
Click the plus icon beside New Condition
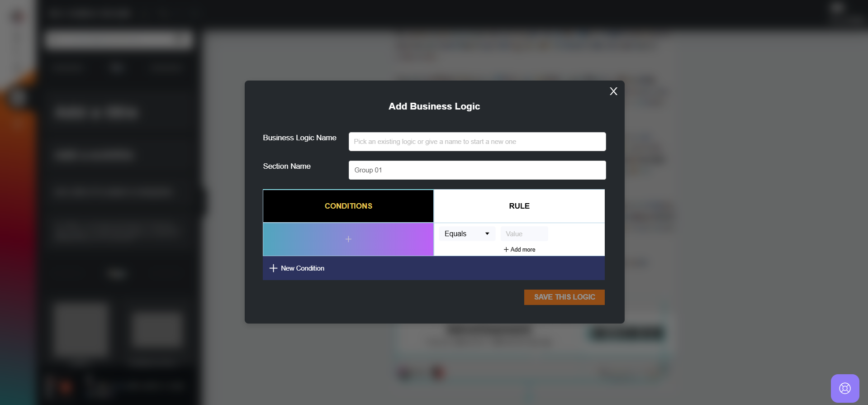click(x=273, y=268)
